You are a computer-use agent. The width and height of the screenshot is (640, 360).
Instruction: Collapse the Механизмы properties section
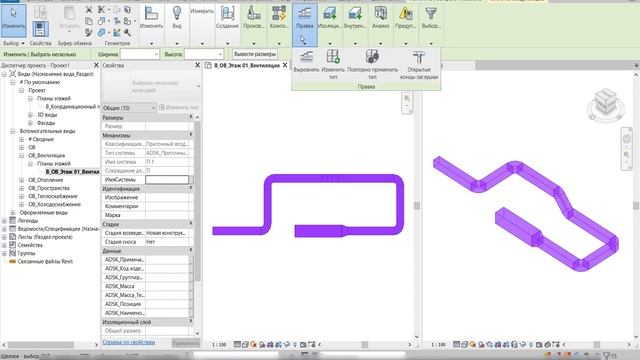190,135
